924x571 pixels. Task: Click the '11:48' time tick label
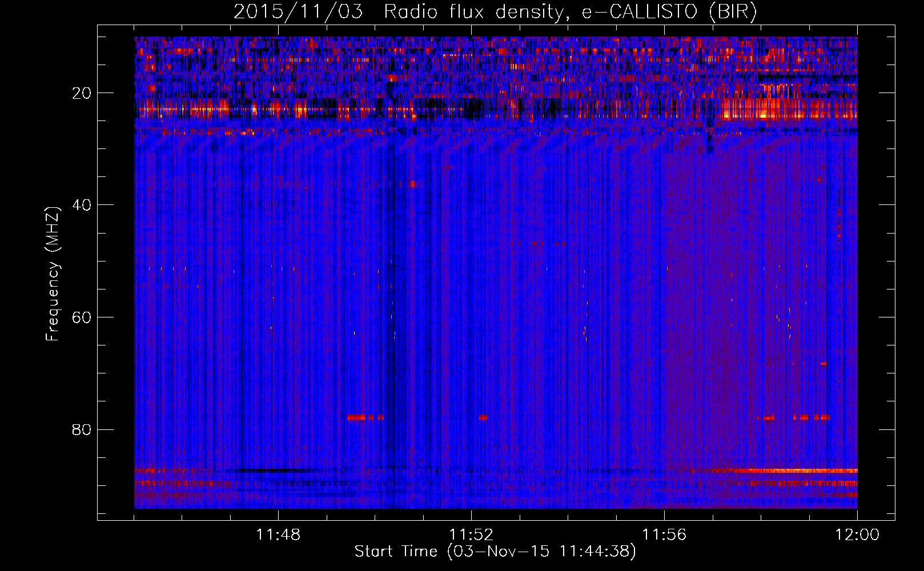pyautogui.click(x=278, y=535)
